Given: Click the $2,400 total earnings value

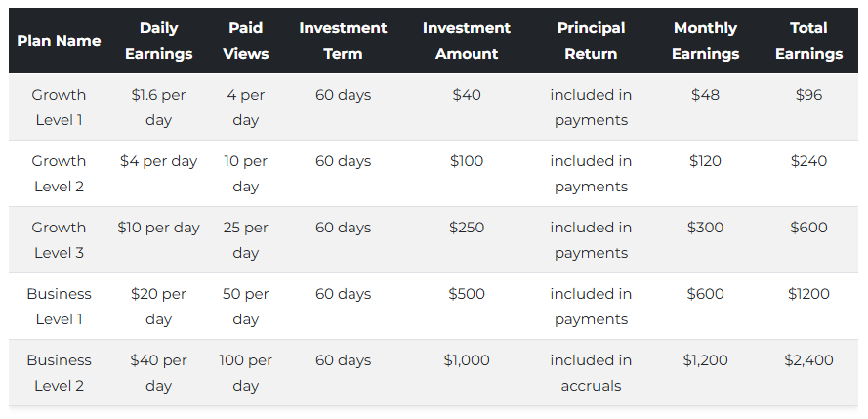Looking at the screenshot, I should (808, 360).
